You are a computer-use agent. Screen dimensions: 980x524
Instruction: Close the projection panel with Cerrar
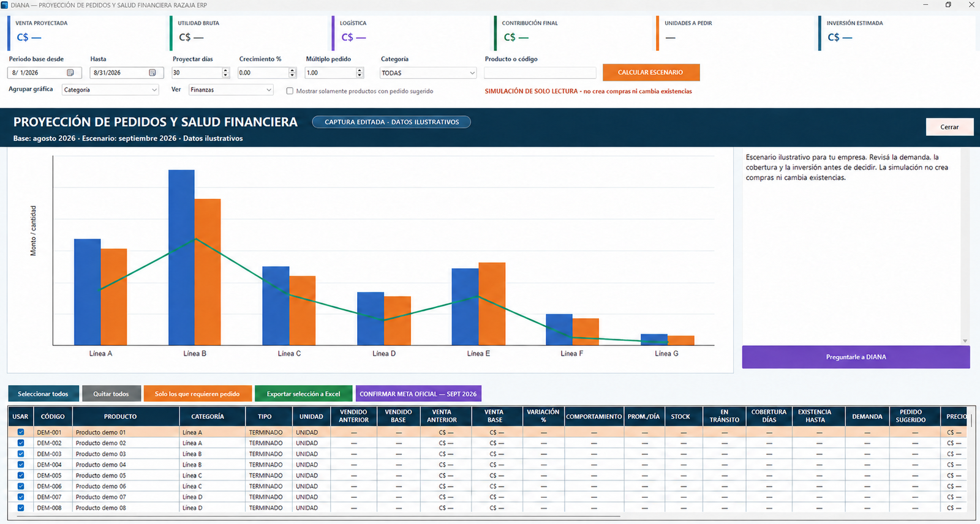[x=949, y=127]
